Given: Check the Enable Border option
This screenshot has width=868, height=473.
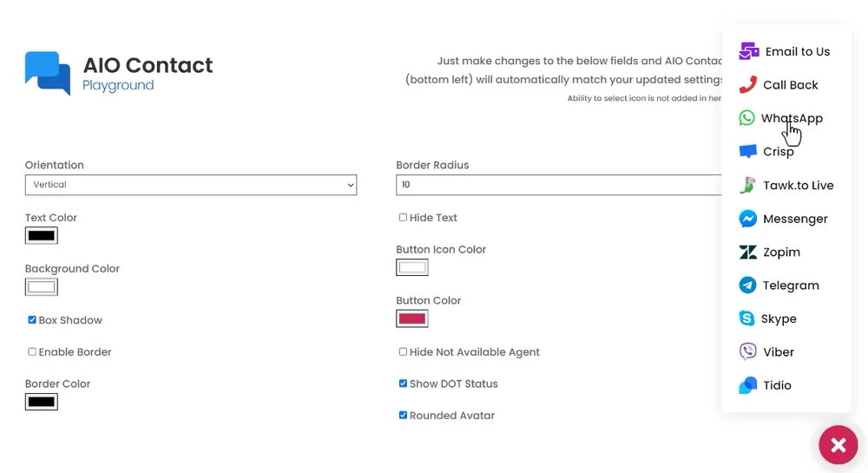Looking at the screenshot, I should pos(32,351).
